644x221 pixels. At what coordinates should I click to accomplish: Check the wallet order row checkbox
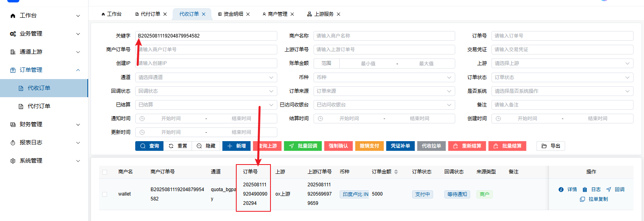click(x=105, y=194)
